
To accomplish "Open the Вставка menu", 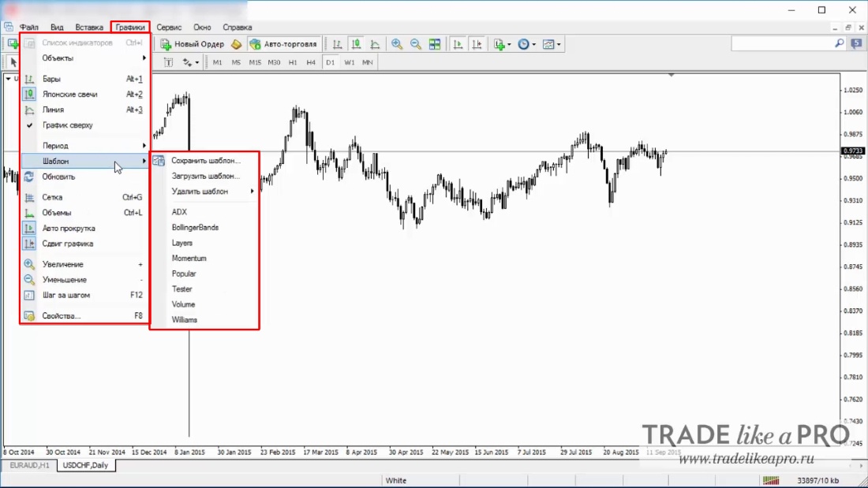I will click(89, 27).
